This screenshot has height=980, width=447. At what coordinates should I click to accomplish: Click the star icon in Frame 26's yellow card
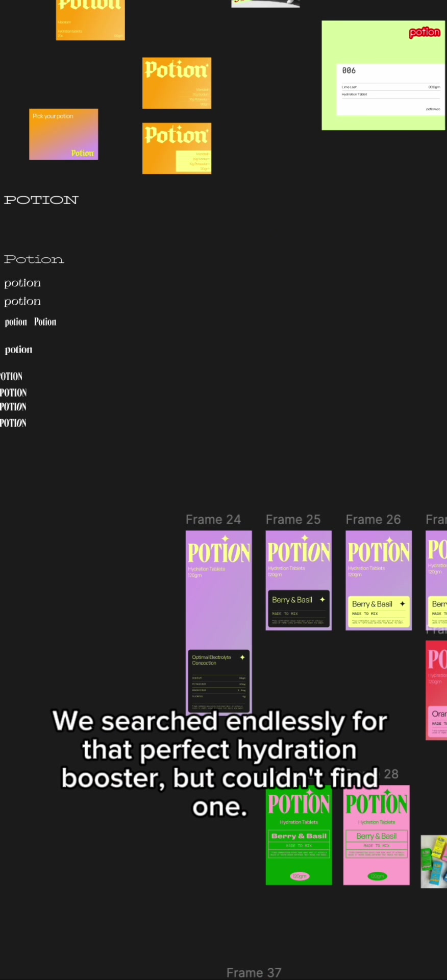tap(402, 604)
